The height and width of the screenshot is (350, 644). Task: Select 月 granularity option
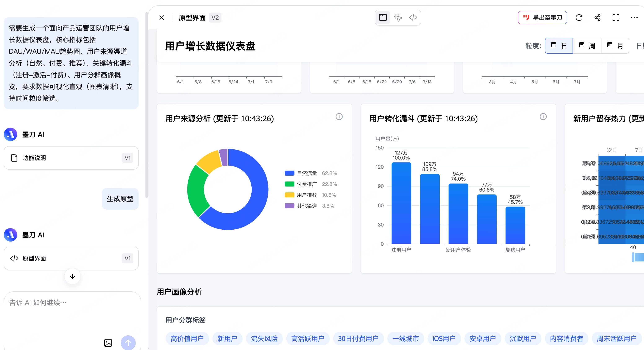pyautogui.click(x=615, y=46)
